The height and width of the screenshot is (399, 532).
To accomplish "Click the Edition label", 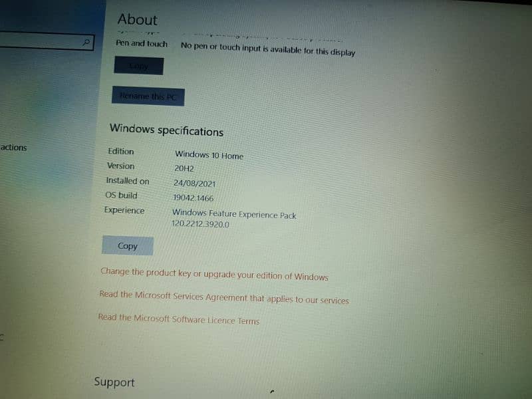I will [x=121, y=152].
